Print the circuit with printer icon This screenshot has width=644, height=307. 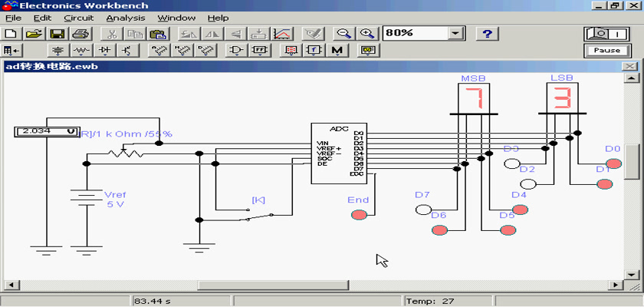pos(80,33)
